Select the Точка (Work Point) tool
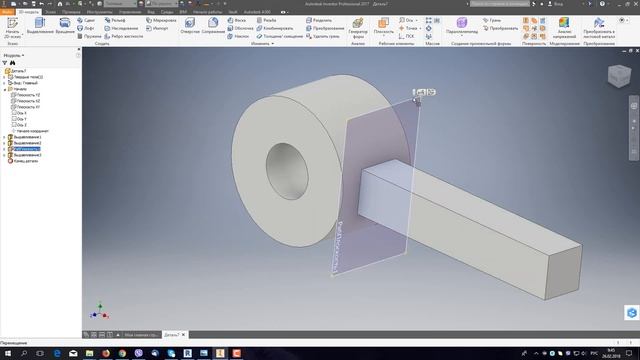Viewport: 640px width, 360px height. coord(408,28)
